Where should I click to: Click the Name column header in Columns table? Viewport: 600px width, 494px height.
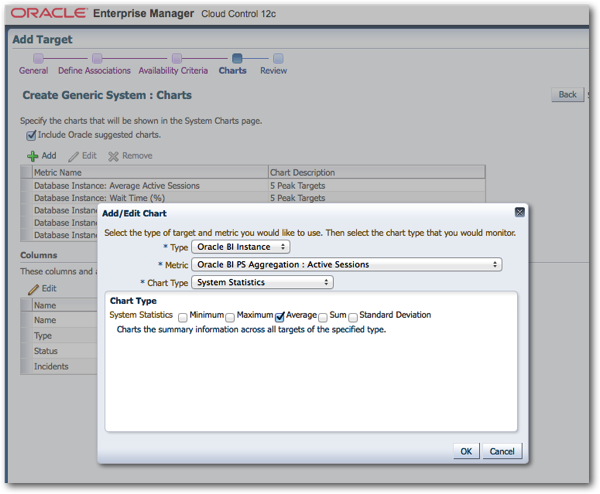pos(64,305)
